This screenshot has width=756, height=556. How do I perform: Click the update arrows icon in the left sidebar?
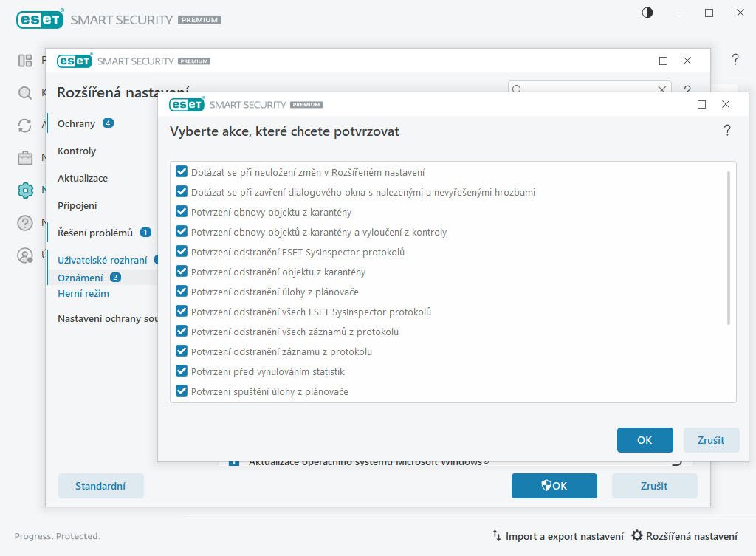click(25, 126)
